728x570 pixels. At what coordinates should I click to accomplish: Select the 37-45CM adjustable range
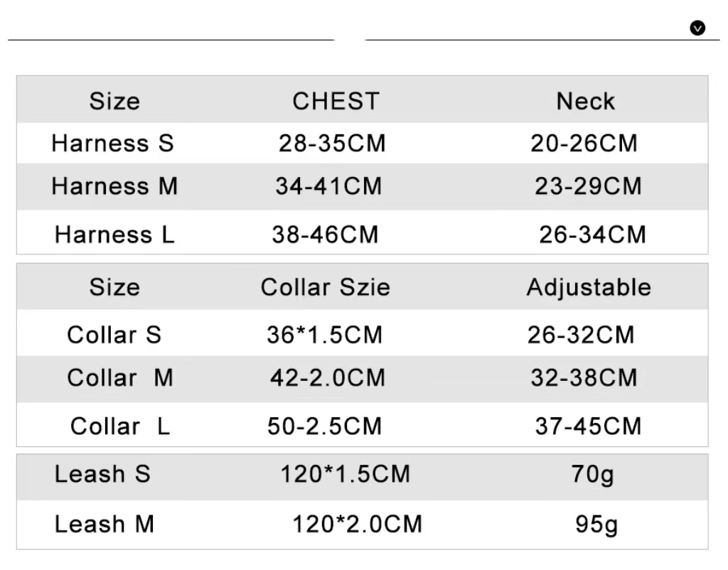588,426
